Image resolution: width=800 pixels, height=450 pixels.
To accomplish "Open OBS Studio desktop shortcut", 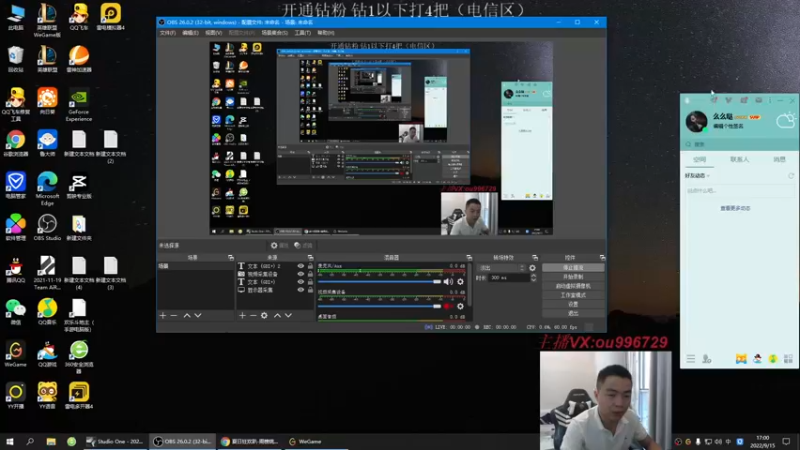I will pyautogui.click(x=47, y=227).
